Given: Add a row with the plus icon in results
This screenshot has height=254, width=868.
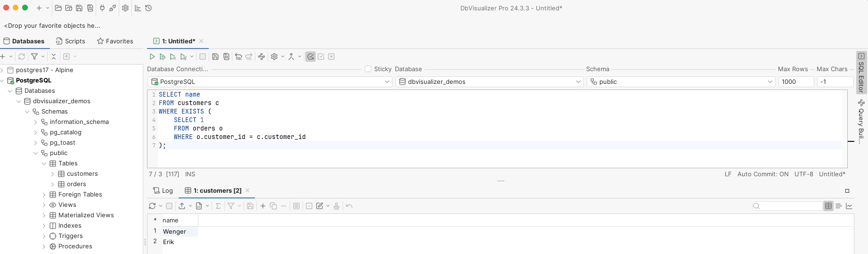Looking at the screenshot, I should coord(263,206).
